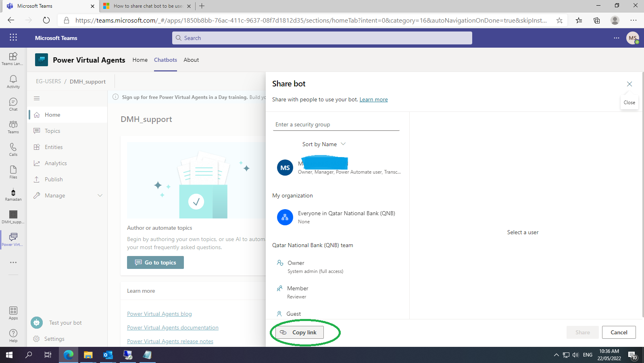Open Analytics in bot navigation
The image size is (644, 363).
pos(68,163)
